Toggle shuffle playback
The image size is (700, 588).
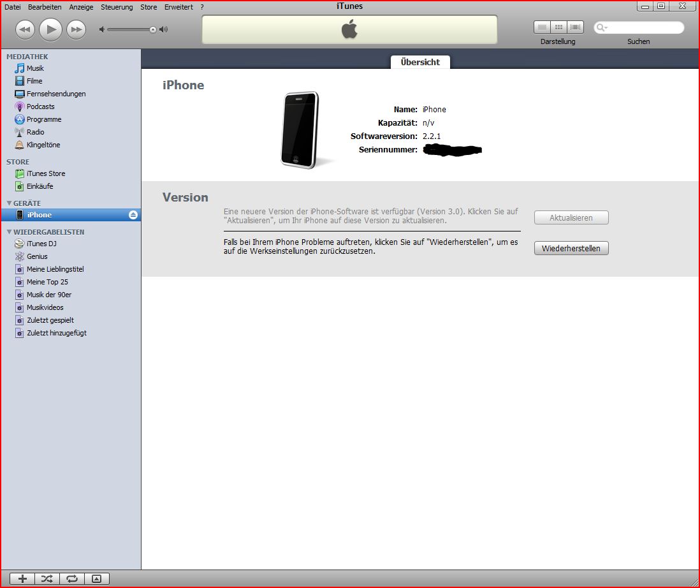(47, 578)
